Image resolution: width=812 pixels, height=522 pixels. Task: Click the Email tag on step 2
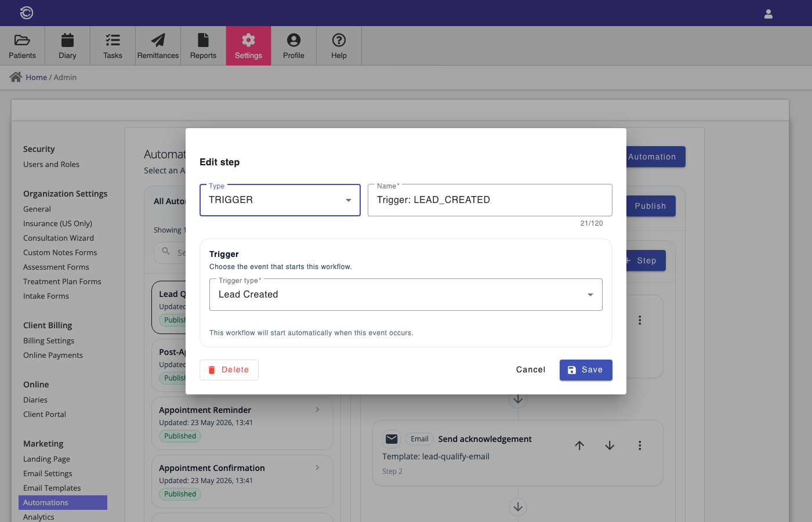coord(419,439)
